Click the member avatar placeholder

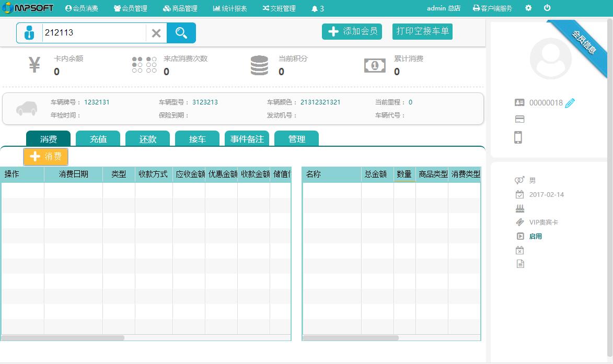click(550, 58)
